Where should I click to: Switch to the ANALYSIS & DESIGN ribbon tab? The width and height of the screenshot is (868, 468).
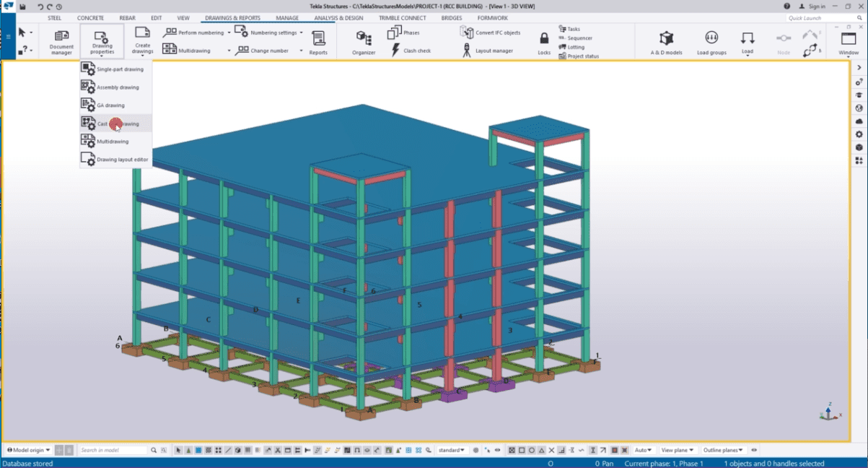338,17
